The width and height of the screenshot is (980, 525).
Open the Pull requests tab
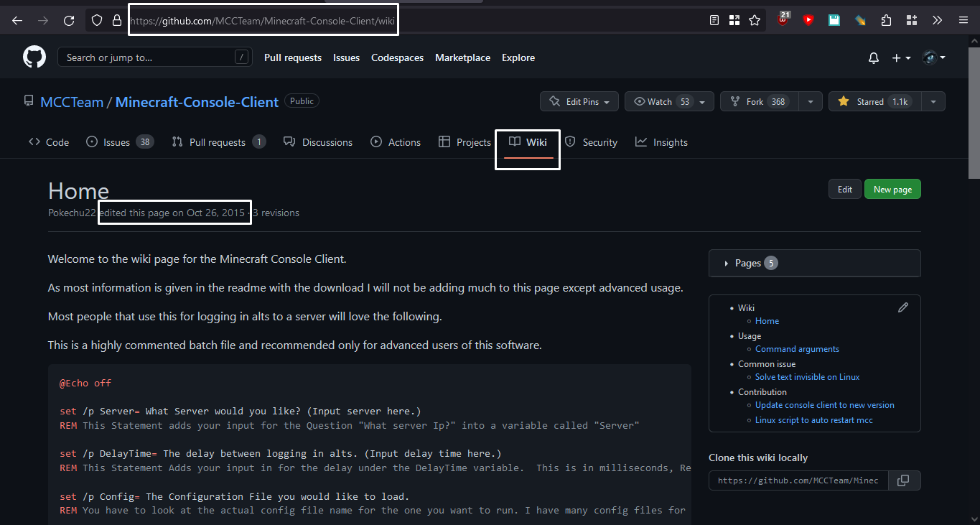(218, 142)
